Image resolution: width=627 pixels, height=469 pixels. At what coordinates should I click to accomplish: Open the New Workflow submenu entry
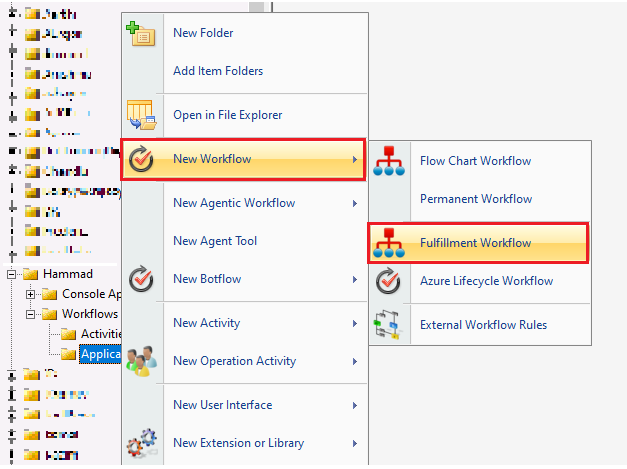[x=243, y=159]
